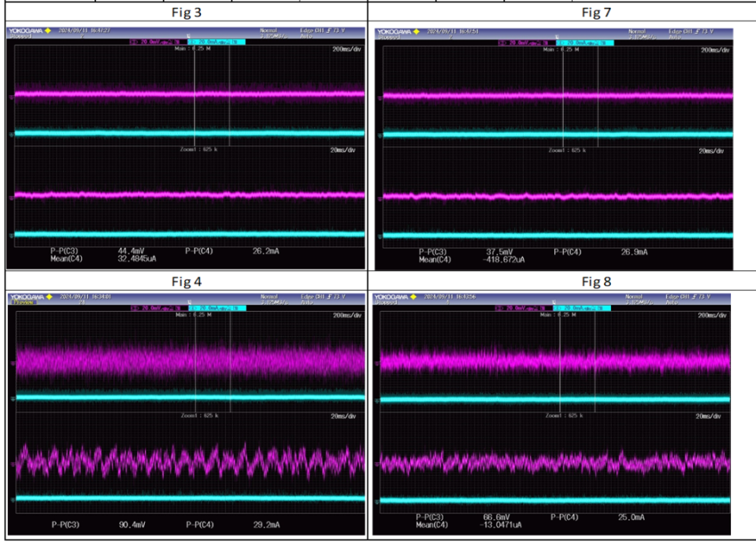Click the P-P(C3) 44.4mV measurement in Fig 3
This screenshot has width=756, height=545.
click(x=98, y=250)
